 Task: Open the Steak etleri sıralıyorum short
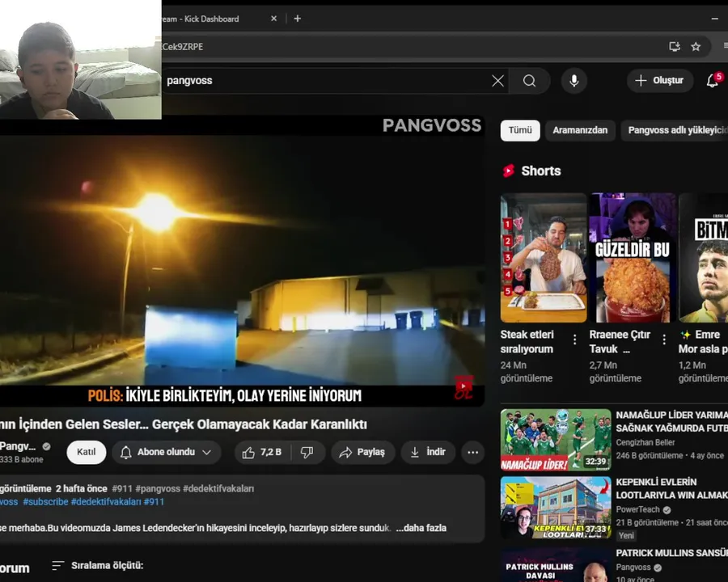pyautogui.click(x=544, y=258)
